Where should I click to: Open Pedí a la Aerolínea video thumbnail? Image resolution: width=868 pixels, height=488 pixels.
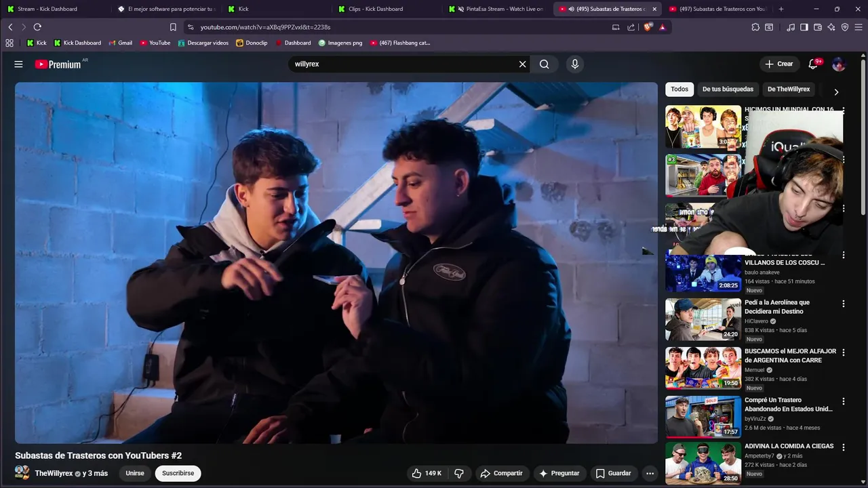click(x=703, y=319)
